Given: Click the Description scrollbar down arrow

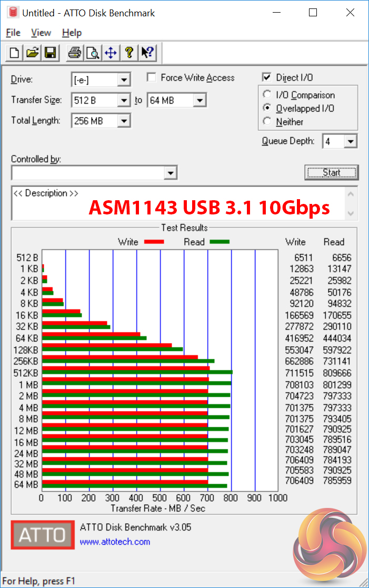Looking at the screenshot, I should pyautogui.click(x=351, y=213).
